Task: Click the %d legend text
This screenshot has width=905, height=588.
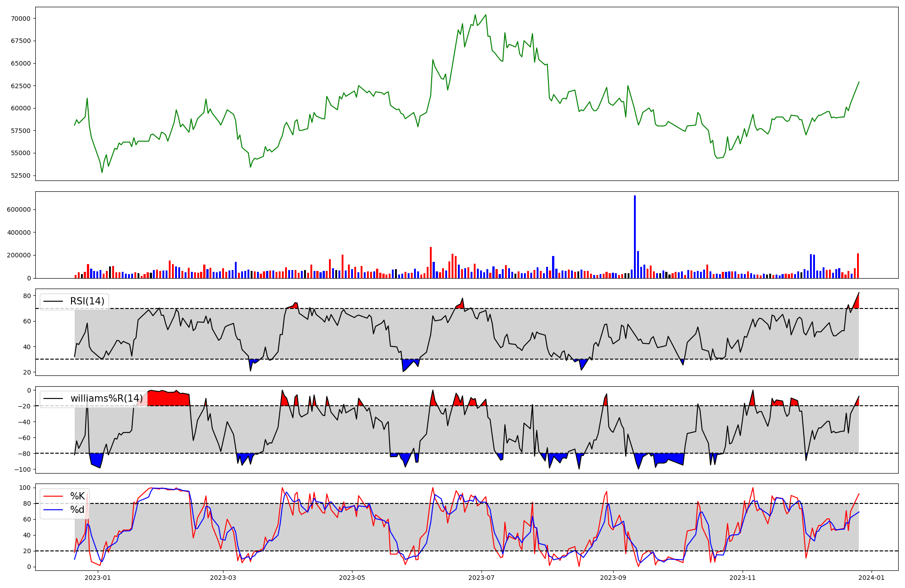Action: click(x=77, y=510)
